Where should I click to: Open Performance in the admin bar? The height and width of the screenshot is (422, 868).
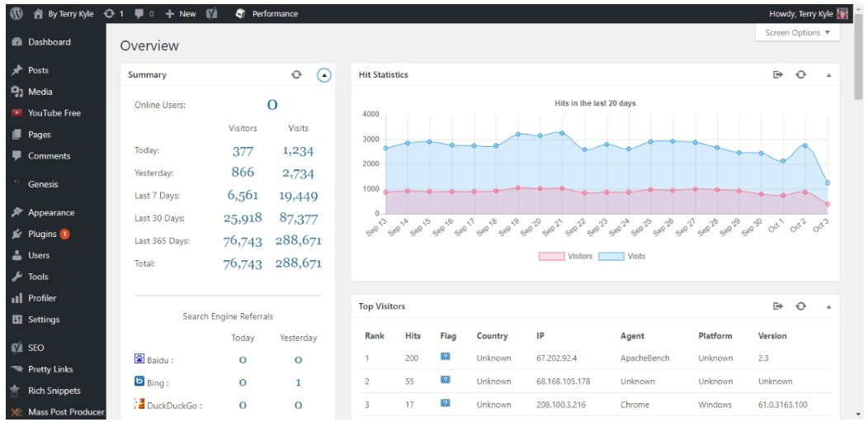(267, 13)
